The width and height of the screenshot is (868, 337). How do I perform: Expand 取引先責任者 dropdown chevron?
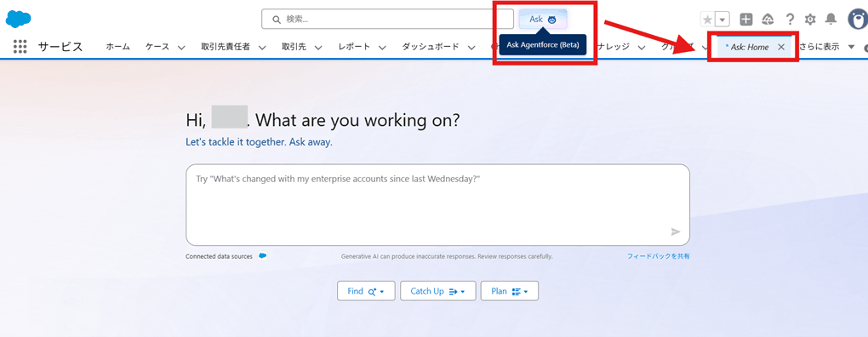[x=262, y=48]
